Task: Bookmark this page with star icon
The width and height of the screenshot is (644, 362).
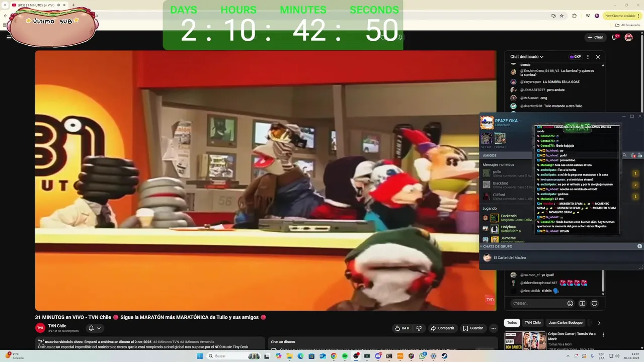Action: click(562, 16)
